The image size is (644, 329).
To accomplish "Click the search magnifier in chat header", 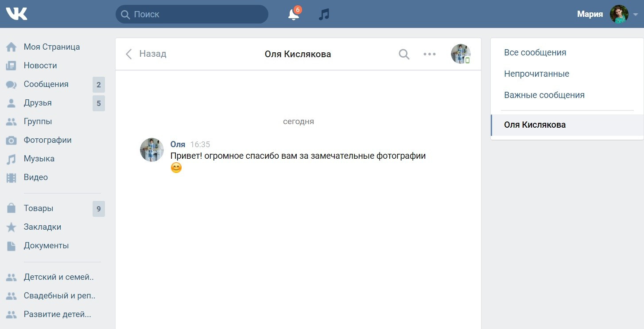I will click(x=404, y=54).
